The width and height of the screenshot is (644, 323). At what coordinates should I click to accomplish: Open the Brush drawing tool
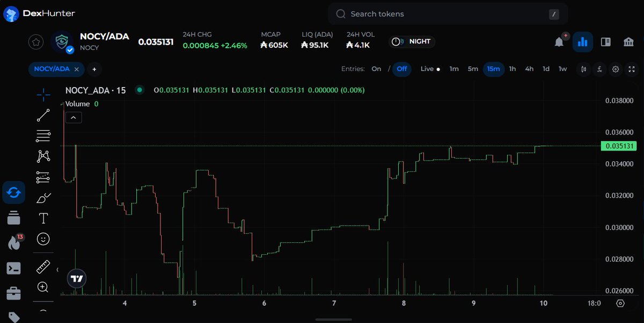43,197
